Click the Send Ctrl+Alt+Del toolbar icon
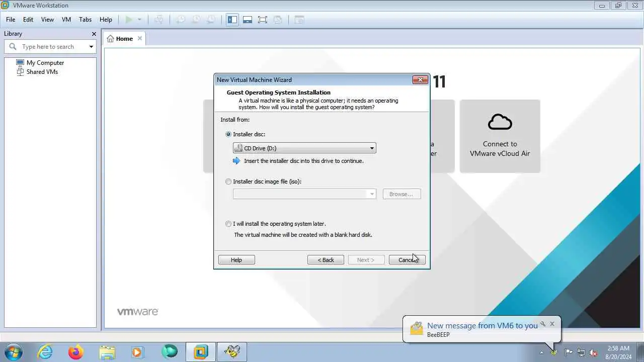This screenshot has height=362, width=644. (x=159, y=20)
